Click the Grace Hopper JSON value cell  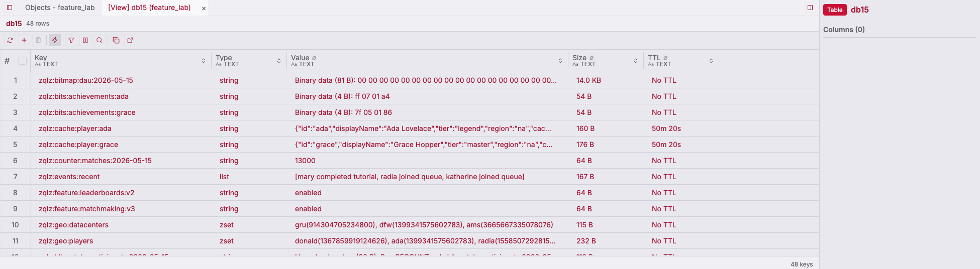[427, 145]
